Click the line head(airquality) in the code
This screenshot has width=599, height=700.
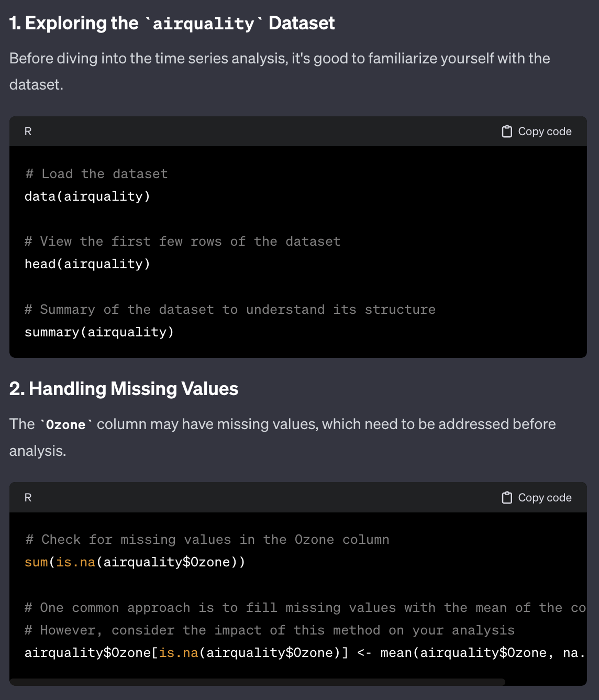87,264
